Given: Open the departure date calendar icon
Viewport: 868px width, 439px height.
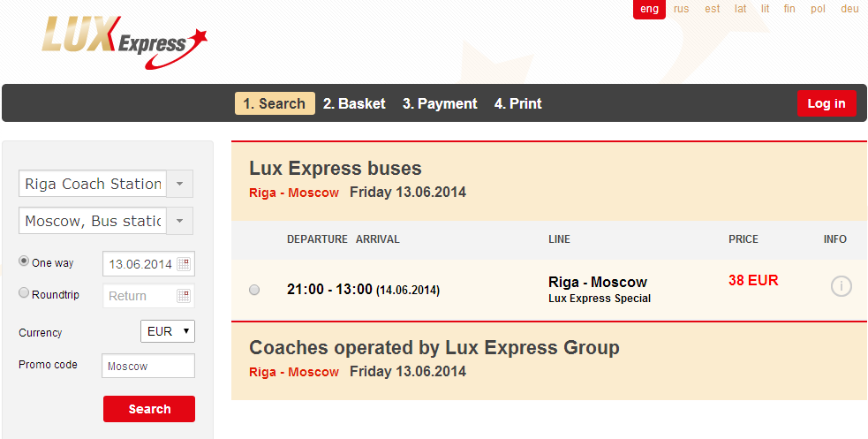Looking at the screenshot, I should click(x=184, y=264).
